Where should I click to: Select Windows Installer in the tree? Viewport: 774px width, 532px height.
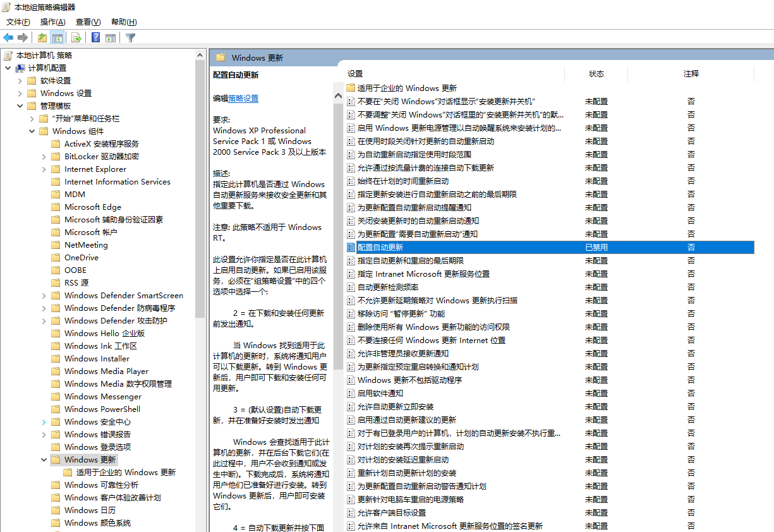click(97, 358)
